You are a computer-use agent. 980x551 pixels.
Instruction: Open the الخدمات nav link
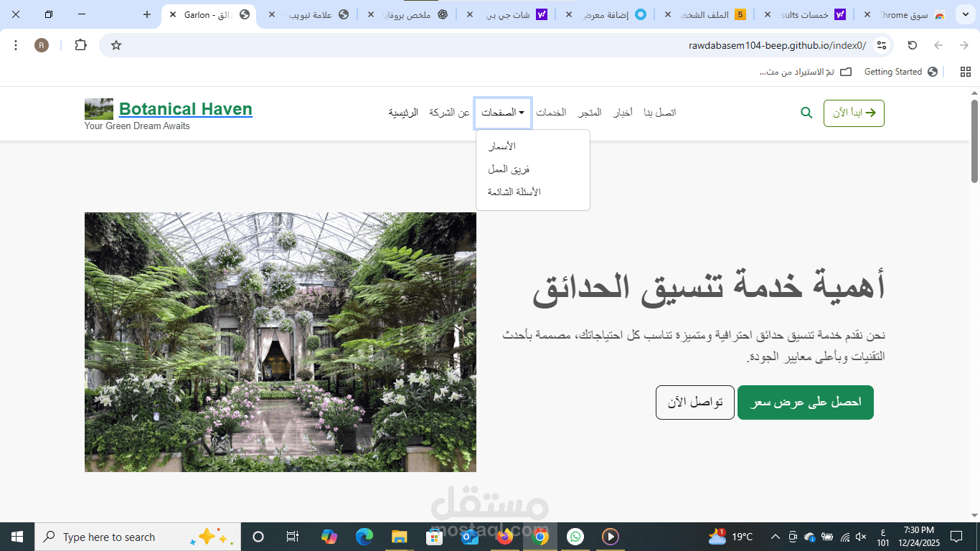click(x=551, y=113)
